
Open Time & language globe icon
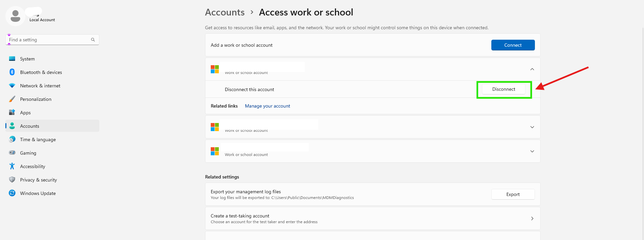coord(12,139)
